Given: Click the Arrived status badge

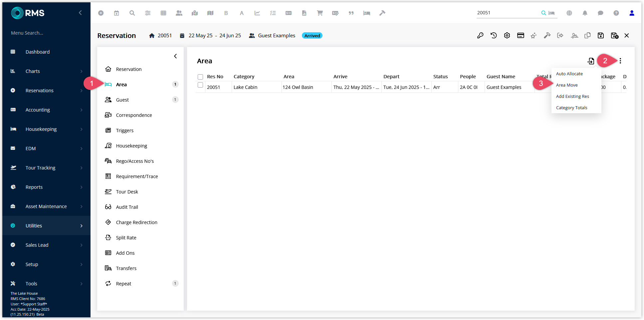Looking at the screenshot, I should 312,36.
